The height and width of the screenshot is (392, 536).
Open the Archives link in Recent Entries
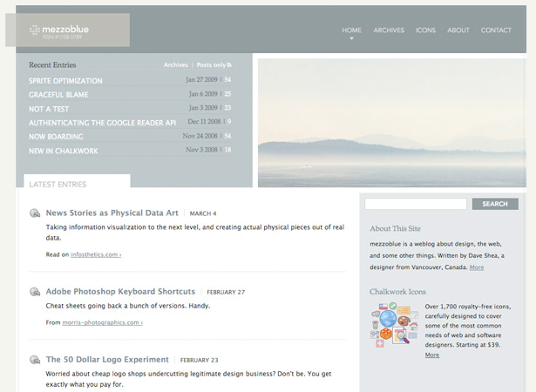tap(176, 65)
